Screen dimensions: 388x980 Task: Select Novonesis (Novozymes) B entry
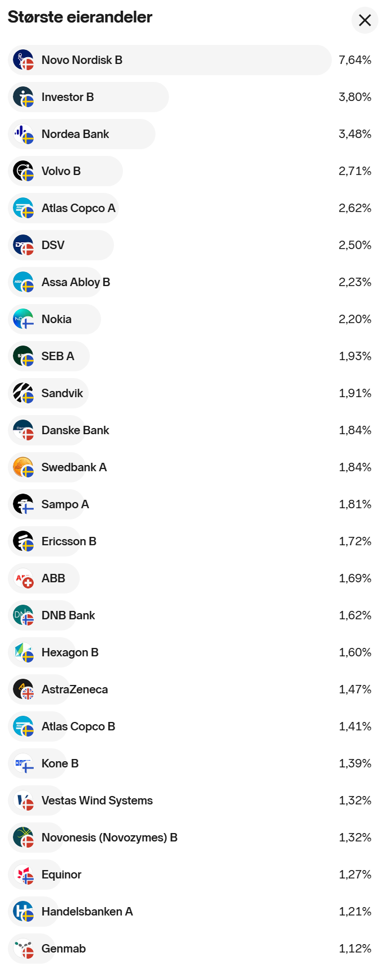click(109, 838)
